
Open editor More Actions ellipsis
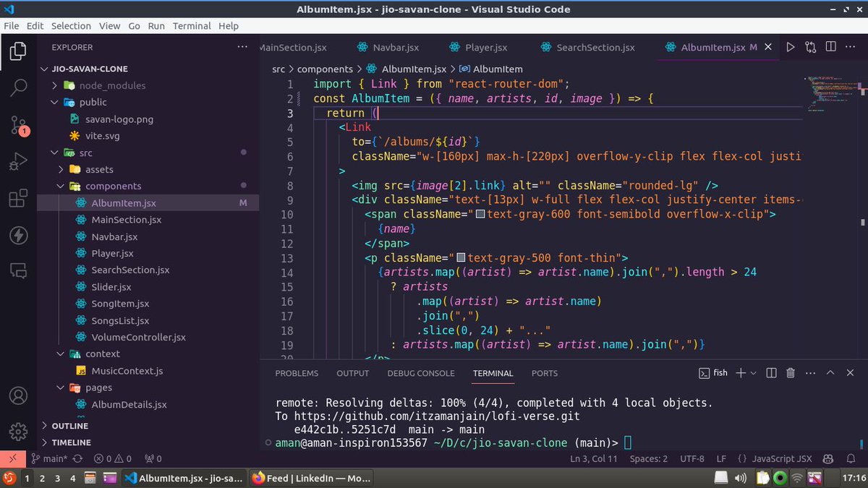(x=851, y=47)
